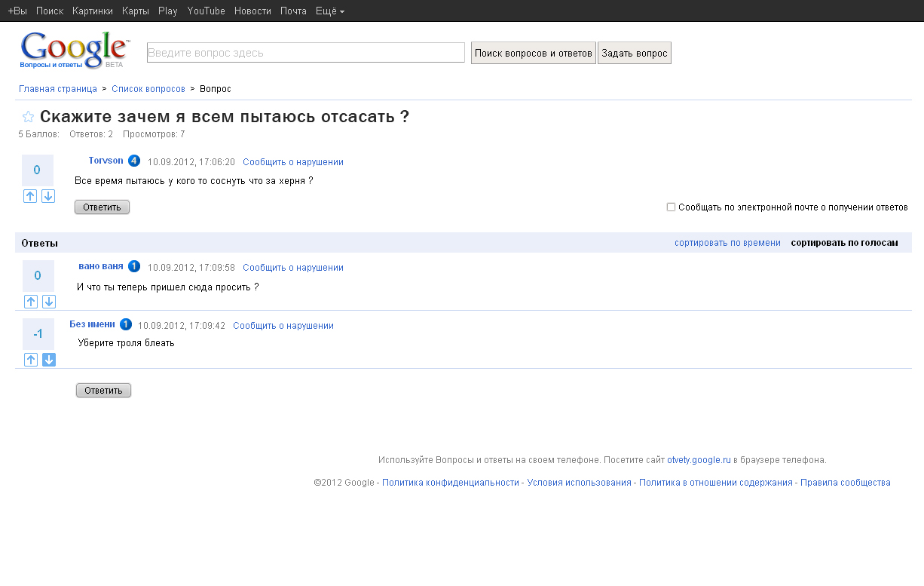The height and width of the screenshot is (586, 924).
Task: Click the 5 Баллов label
Action: (38, 134)
